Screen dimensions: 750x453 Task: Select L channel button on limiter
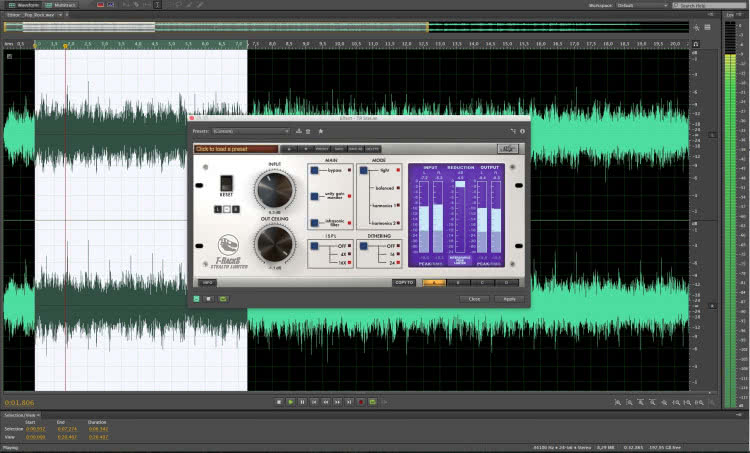[x=218, y=209]
